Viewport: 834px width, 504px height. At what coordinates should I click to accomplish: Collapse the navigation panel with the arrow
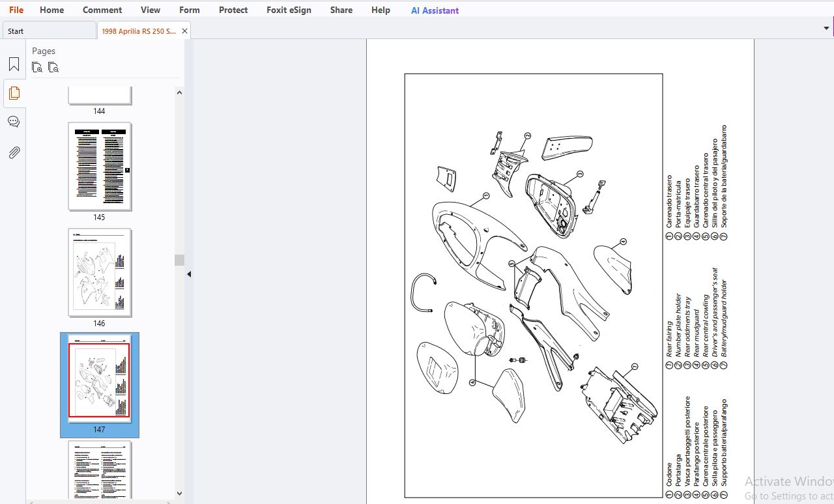[x=189, y=274]
